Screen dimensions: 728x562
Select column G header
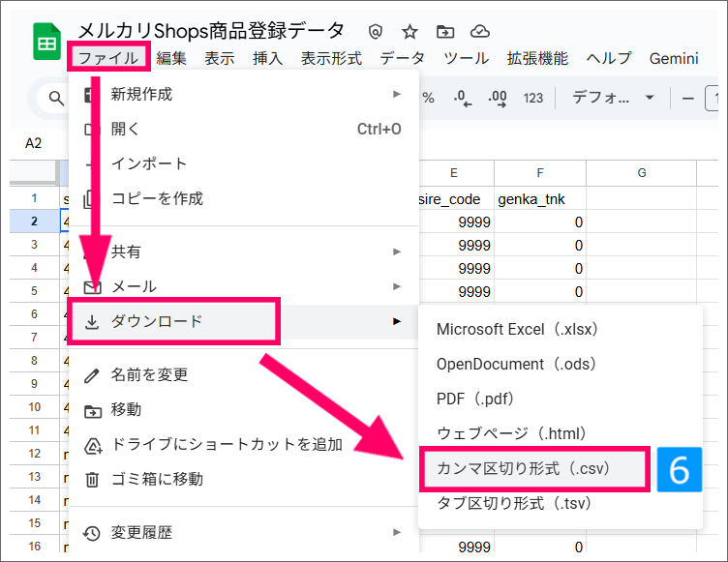(x=641, y=173)
